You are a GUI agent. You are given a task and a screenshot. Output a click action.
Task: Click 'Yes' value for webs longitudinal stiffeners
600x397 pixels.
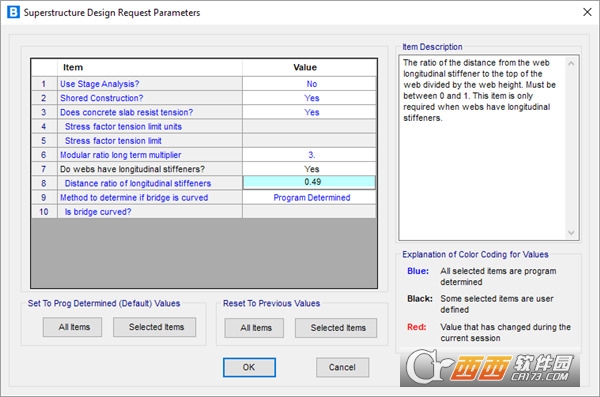point(309,169)
